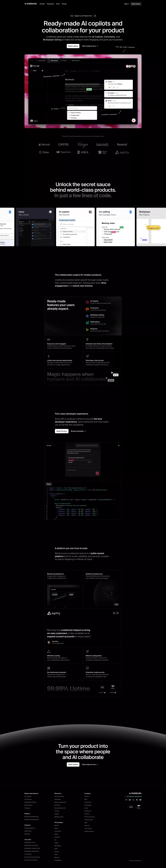Click the Comments feature icon
166x868 pixels.
coord(87,309)
